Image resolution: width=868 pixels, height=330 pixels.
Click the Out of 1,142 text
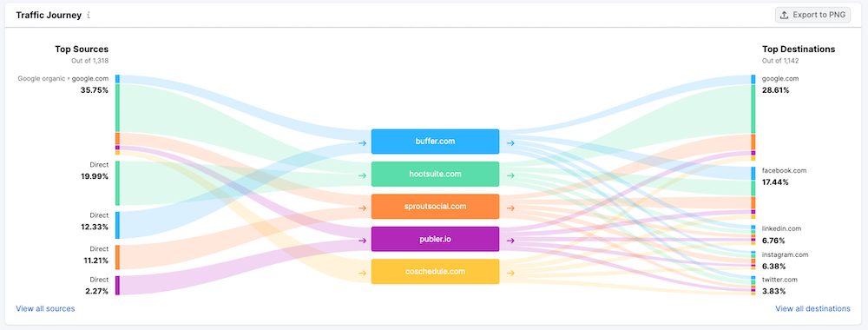pos(780,61)
